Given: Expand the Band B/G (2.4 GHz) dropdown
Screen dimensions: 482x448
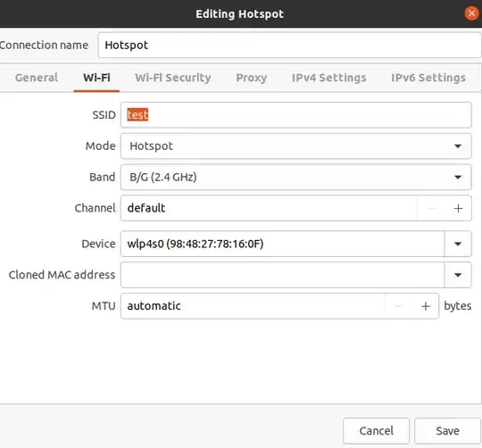Looking at the screenshot, I should [296, 177].
